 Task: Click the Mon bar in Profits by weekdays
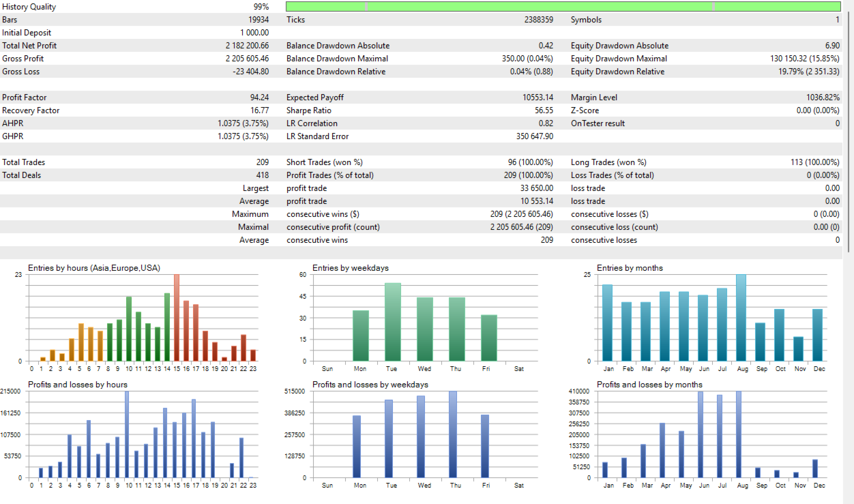tap(356, 446)
